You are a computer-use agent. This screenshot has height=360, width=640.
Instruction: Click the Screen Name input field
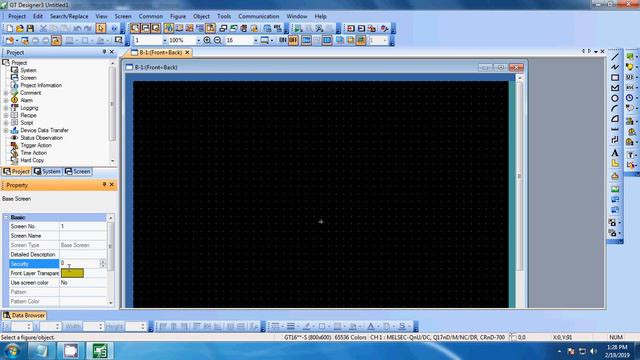point(83,236)
